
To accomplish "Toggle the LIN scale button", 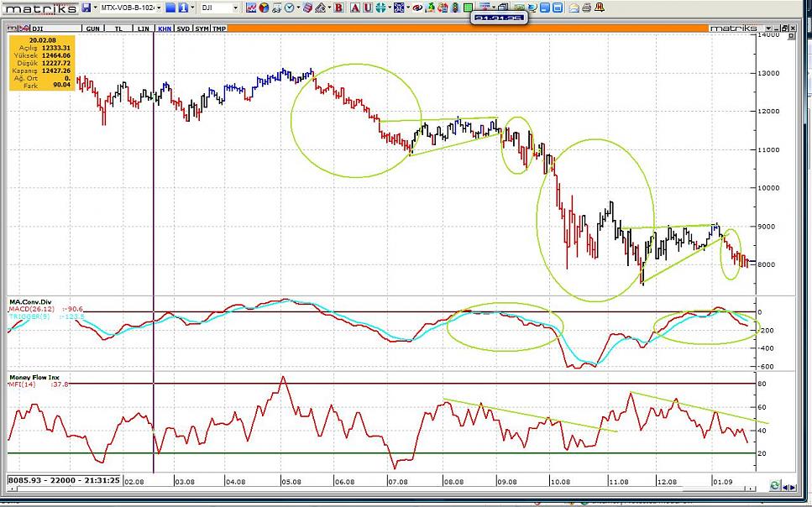I will tap(144, 29).
